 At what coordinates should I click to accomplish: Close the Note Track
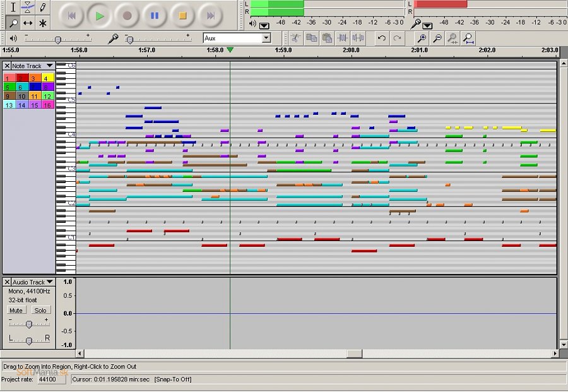coord(7,66)
